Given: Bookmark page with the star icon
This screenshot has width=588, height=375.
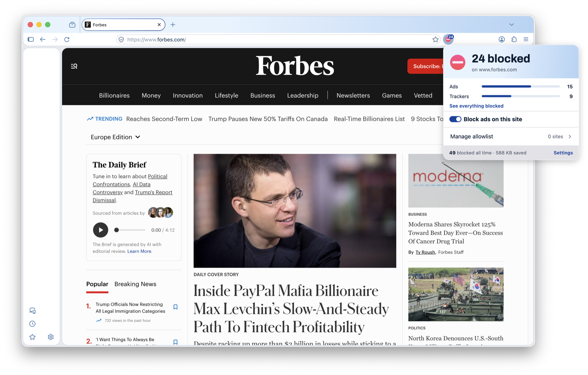Looking at the screenshot, I should (435, 40).
